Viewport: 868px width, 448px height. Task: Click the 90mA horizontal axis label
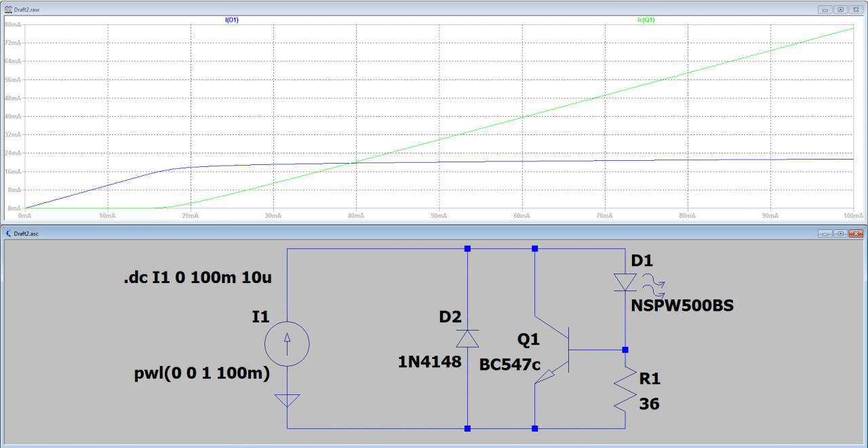[770, 215]
